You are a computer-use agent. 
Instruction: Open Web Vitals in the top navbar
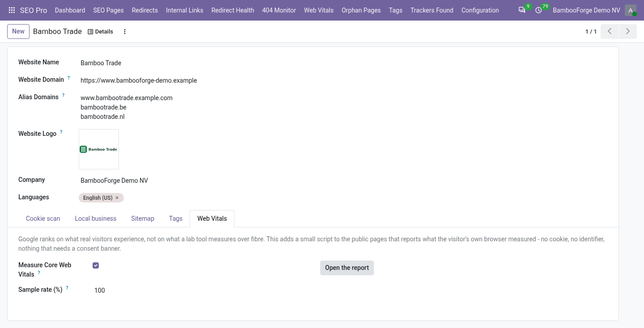point(319,10)
